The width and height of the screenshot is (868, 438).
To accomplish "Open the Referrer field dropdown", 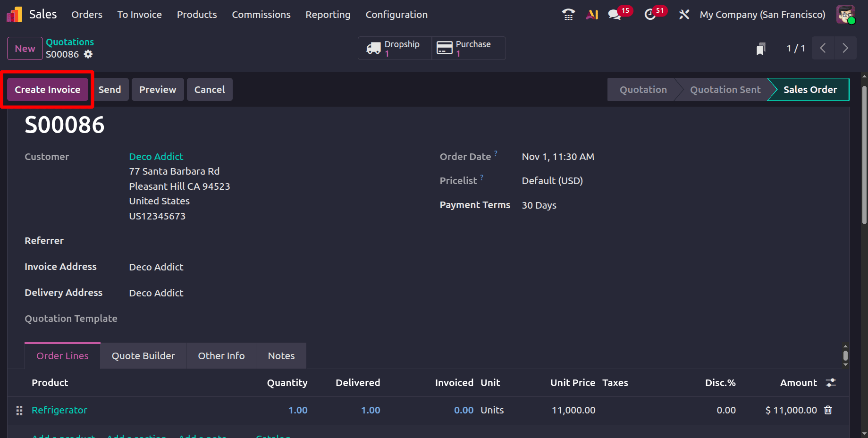I will pyautogui.click(x=156, y=241).
